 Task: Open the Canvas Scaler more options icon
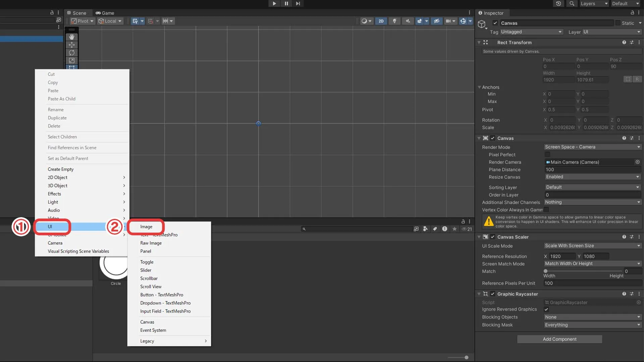pyautogui.click(x=639, y=237)
